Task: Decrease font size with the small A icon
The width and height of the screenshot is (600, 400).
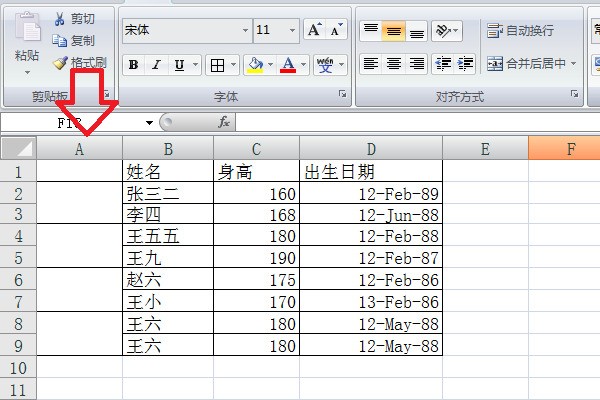Action: click(336, 29)
